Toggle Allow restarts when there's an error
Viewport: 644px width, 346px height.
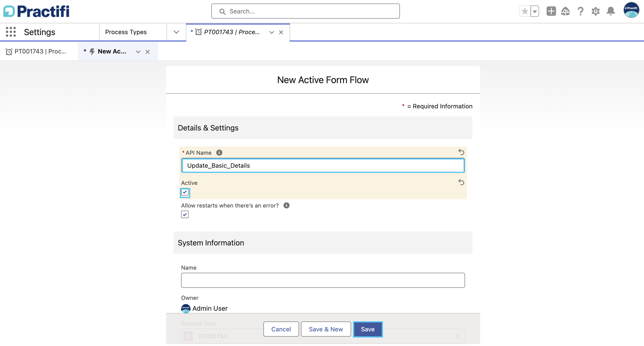pyautogui.click(x=185, y=214)
